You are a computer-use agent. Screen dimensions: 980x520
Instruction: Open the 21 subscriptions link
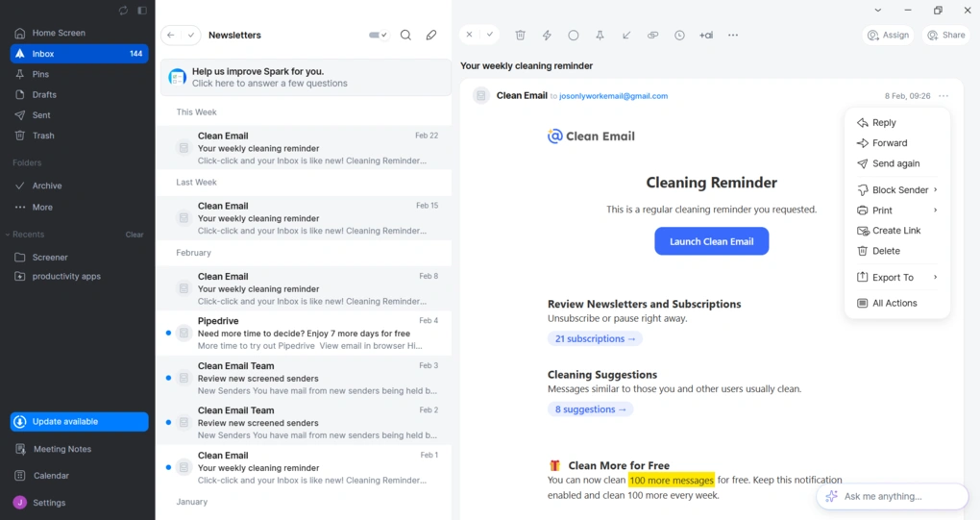(595, 338)
